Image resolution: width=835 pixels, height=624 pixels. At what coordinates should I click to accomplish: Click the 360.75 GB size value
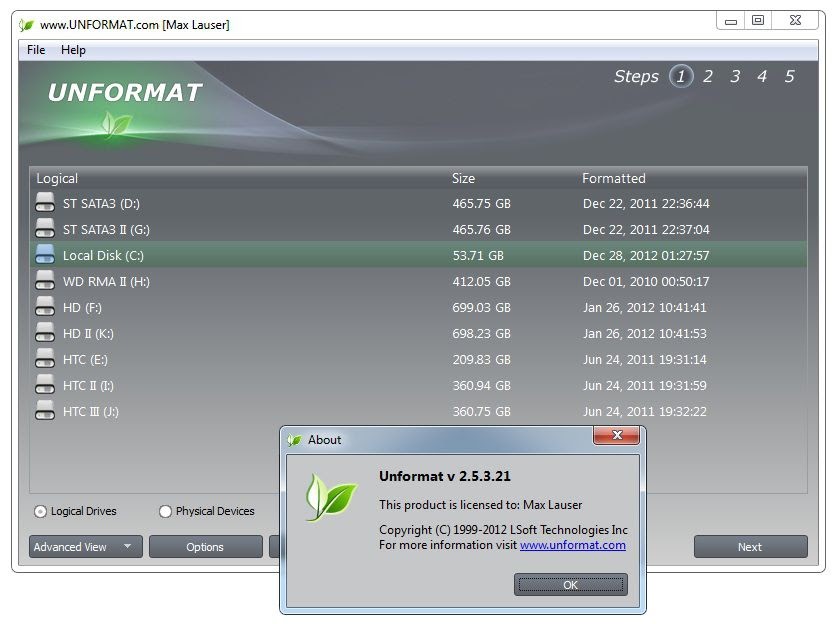[x=481, y=412]
